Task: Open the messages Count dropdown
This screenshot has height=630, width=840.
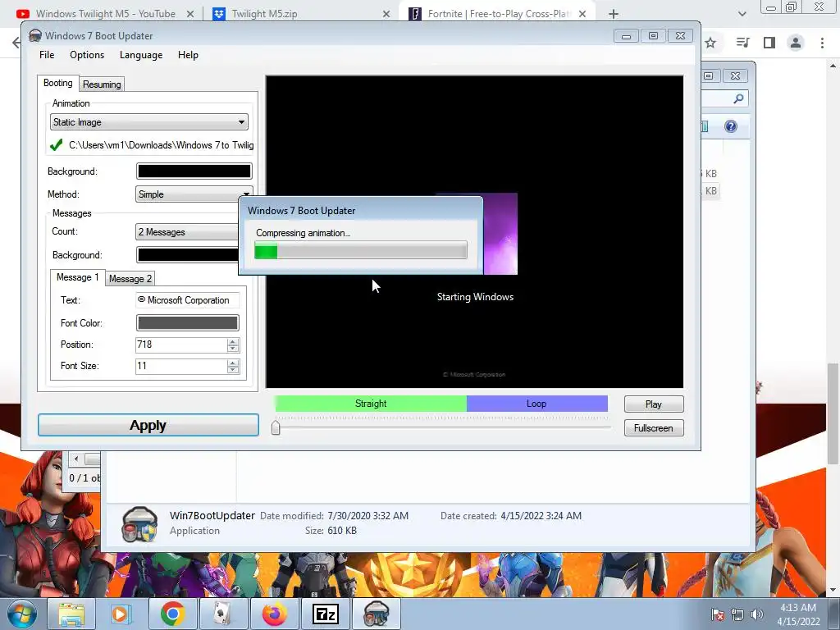Action: click(188, 232)
